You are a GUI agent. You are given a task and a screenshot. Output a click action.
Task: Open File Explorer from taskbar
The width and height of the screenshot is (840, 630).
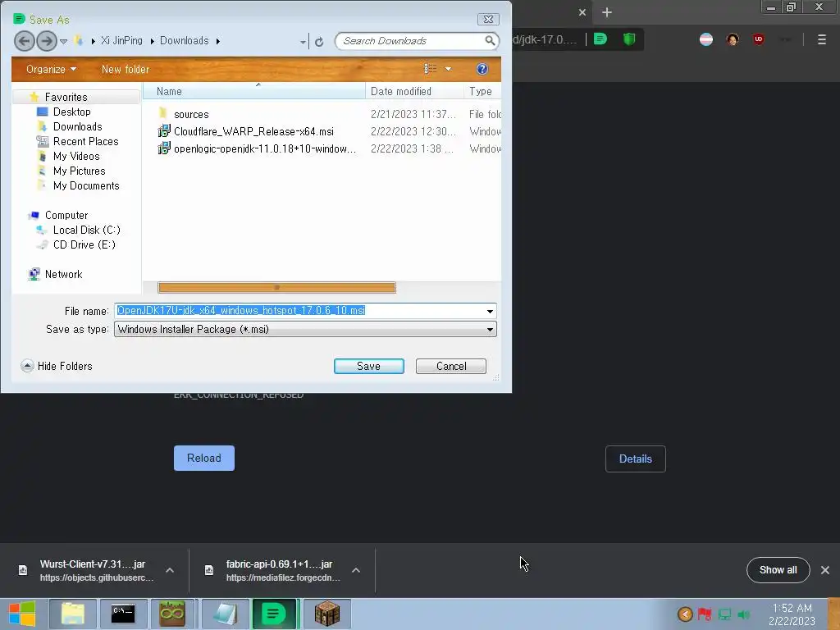click(x=73, y=614)
